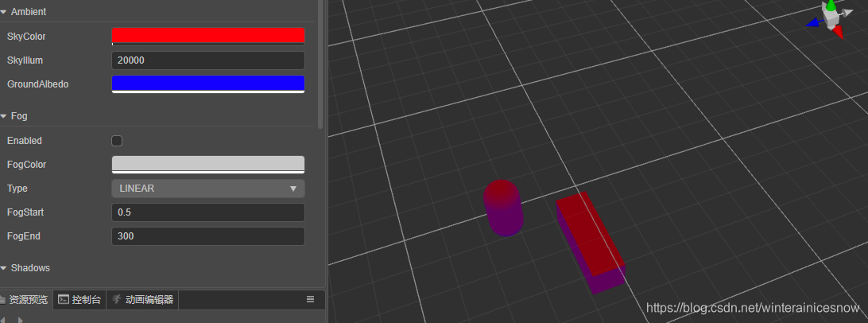Click the SkyIllum label
Viewport: 868px width, 323px height.
pos(25,60)
